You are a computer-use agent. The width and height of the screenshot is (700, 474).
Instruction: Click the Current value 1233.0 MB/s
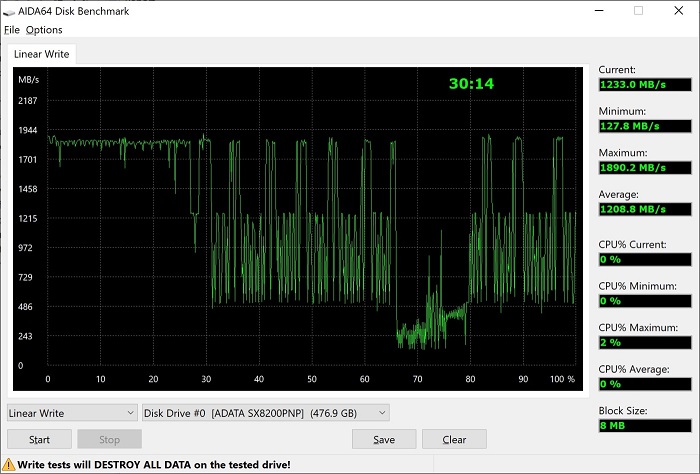[x=645, y=84]
